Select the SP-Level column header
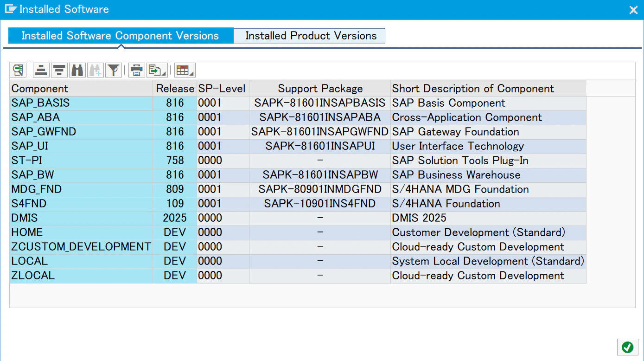644x361 pixels. point(223,89)
